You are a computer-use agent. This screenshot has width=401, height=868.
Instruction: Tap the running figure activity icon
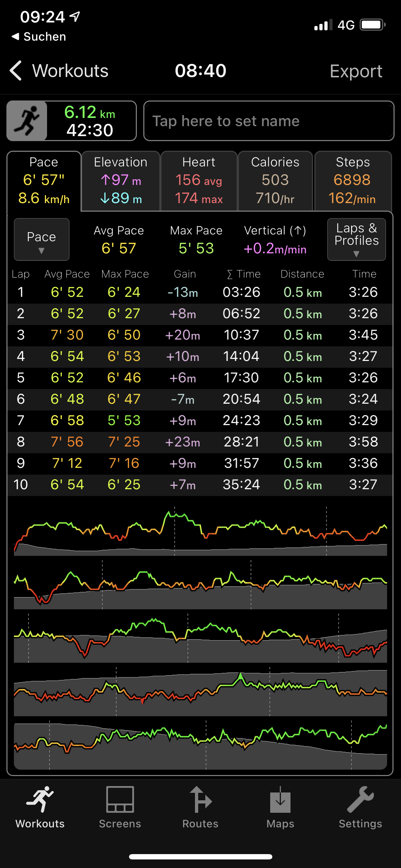(x=27, y=121)
